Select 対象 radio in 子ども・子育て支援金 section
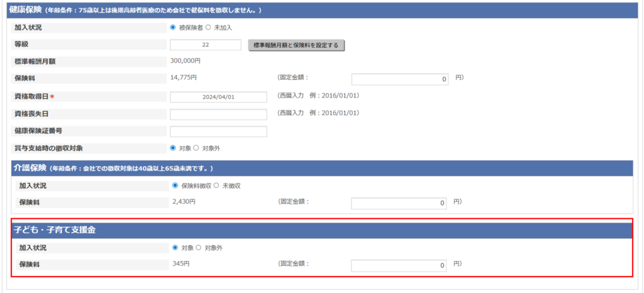 click(x=175, y=248)
